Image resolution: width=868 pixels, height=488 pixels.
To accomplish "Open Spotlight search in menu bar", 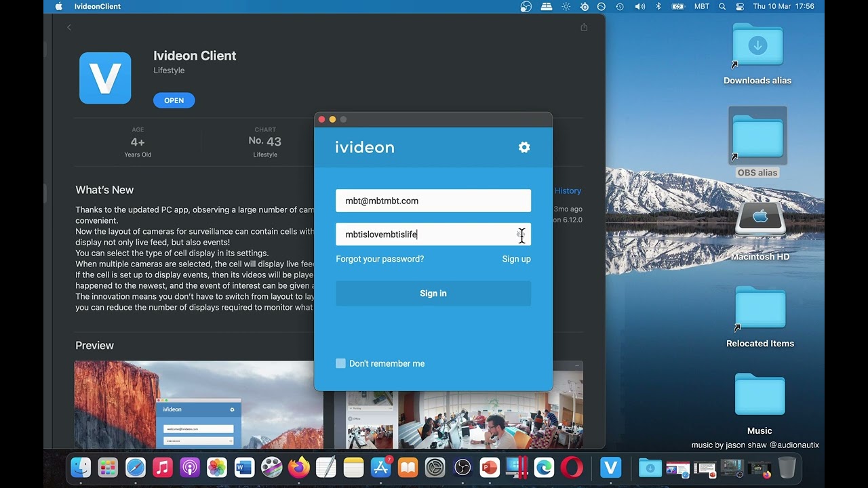I will click(x=722, y=6).
